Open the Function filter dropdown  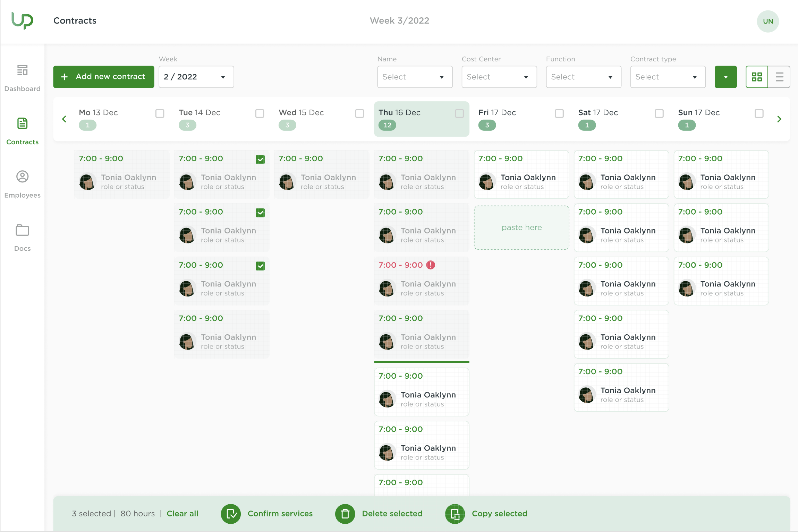[x=584, y=77]
